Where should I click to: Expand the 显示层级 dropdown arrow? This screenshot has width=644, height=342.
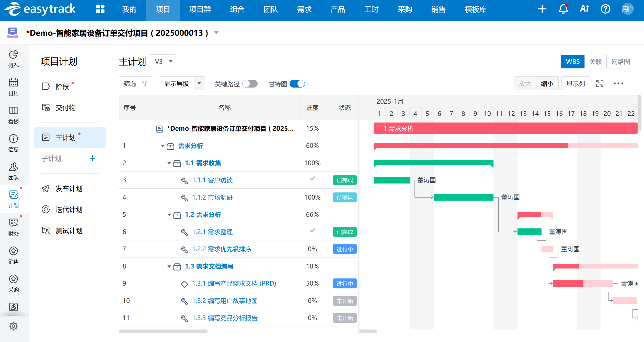[x=199, y=83]
